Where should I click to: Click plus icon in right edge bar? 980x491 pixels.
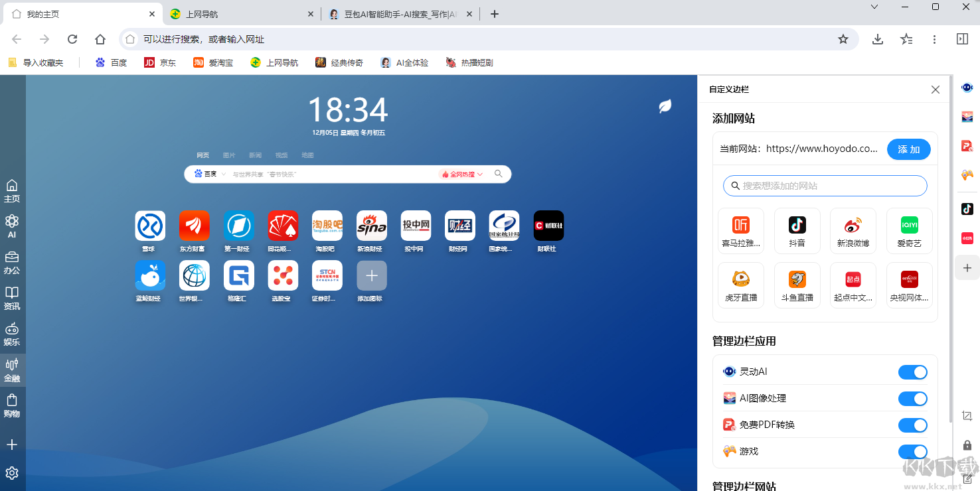(967, 268)
